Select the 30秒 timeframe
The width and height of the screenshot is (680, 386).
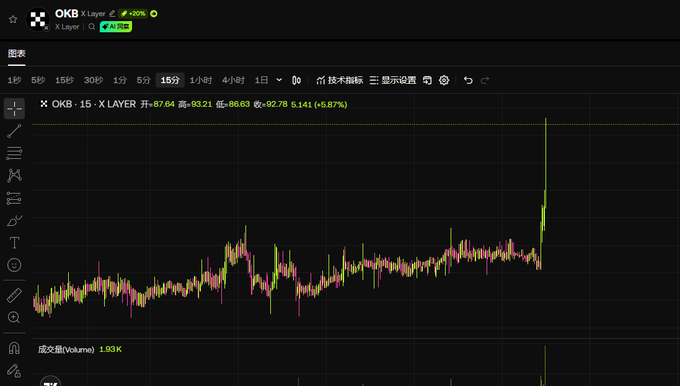point(93,80)
